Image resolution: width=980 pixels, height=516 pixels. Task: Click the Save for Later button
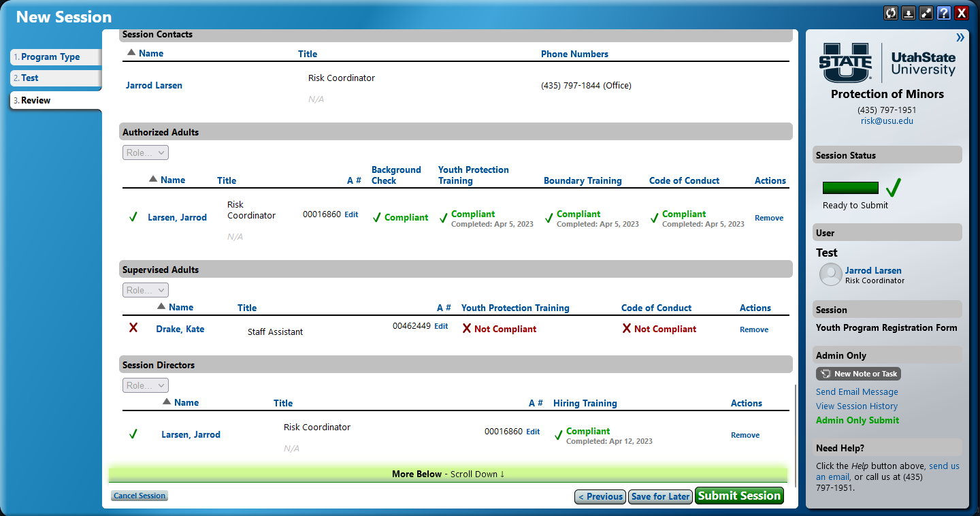point(660,496)
